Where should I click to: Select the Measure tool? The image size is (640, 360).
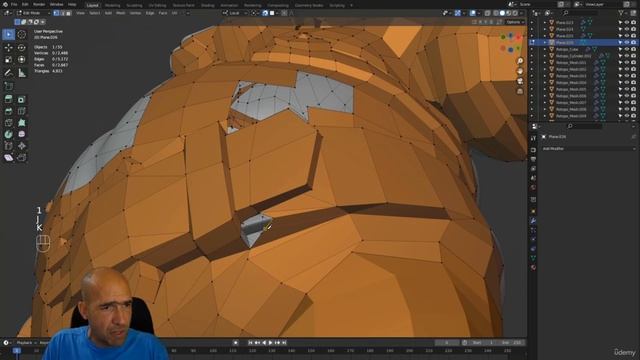point(22,73)
